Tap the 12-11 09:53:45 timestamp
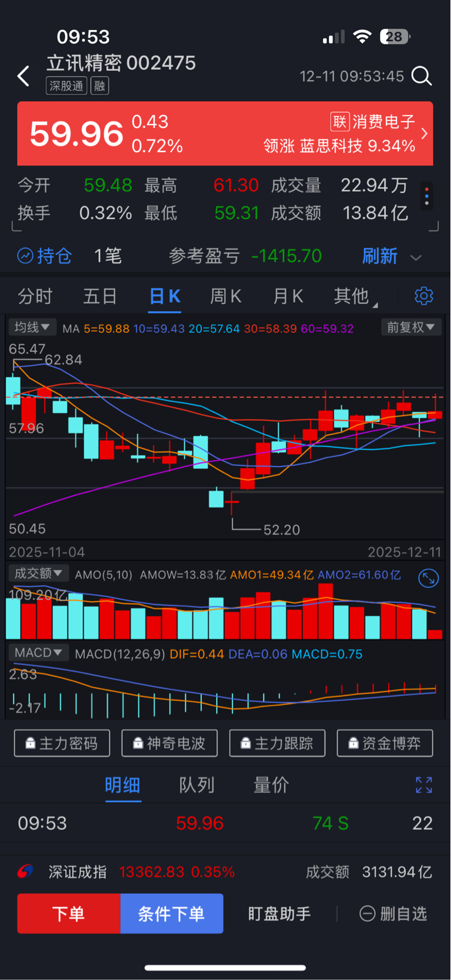 coord(352,76)
